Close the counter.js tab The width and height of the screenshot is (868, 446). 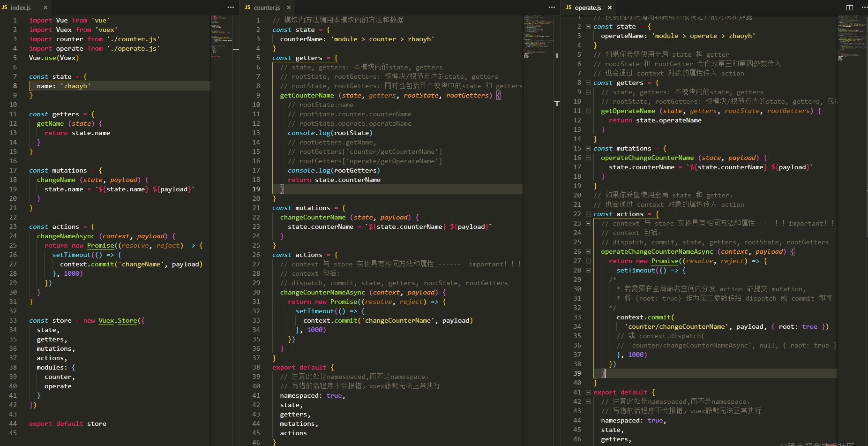pyautogui.click(x=289, y=8)
